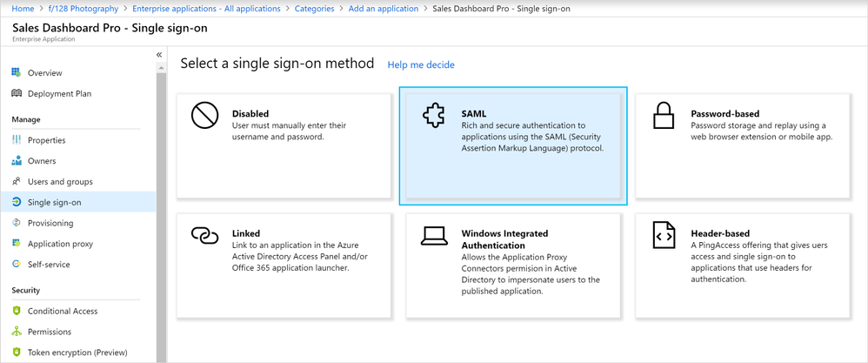868x363 pixels.
Task: Collapse the sidebar with the double chevron
Action: tap(159, 54)
